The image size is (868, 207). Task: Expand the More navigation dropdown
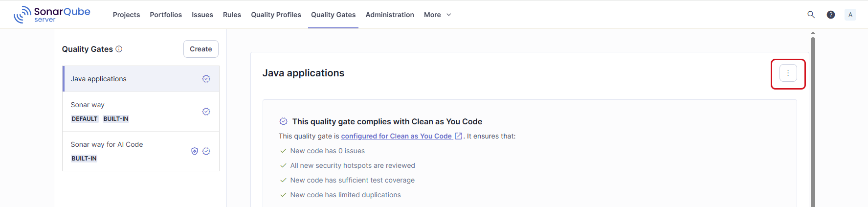tap(437, 15)
